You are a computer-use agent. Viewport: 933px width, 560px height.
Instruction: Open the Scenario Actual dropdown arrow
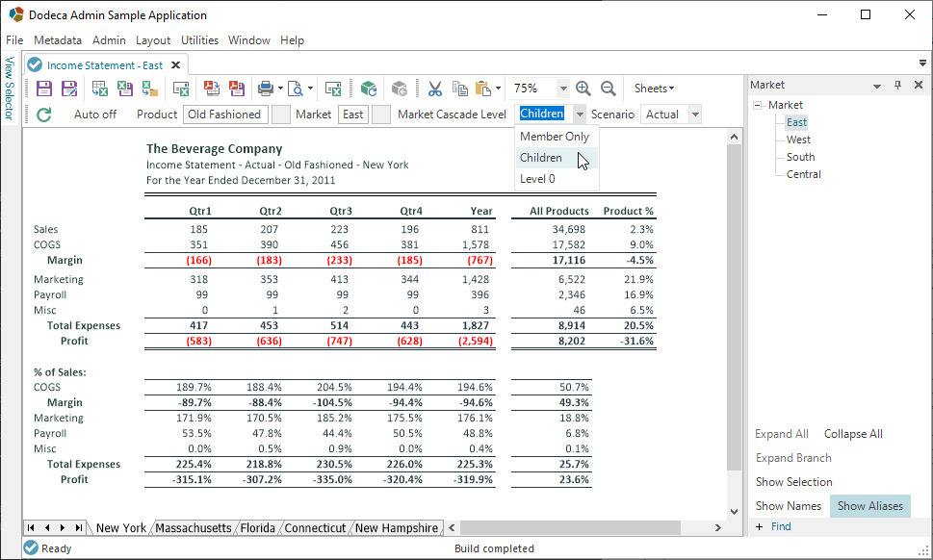point(695,115)
